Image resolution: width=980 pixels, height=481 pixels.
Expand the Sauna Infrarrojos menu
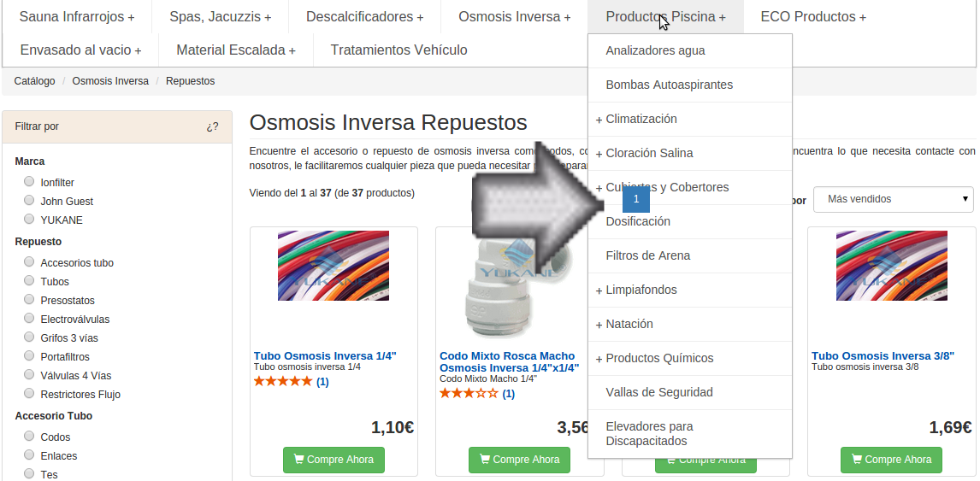(77, 17)
